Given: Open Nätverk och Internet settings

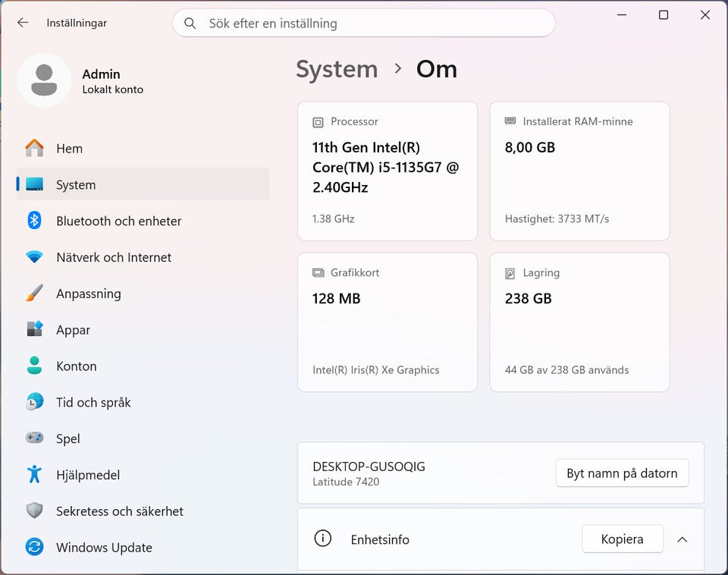Looking at the screenshot, I should click(x=143, y=257).
